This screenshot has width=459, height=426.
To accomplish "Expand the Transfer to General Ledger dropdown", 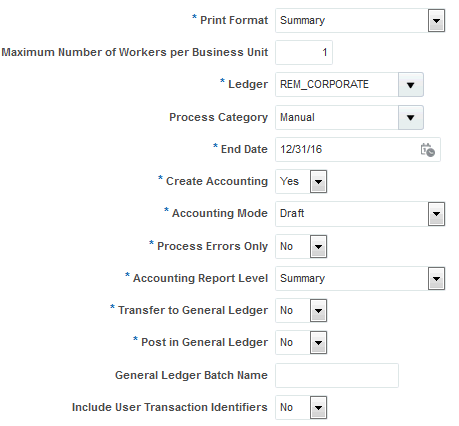I will click(x=318, y=311).
